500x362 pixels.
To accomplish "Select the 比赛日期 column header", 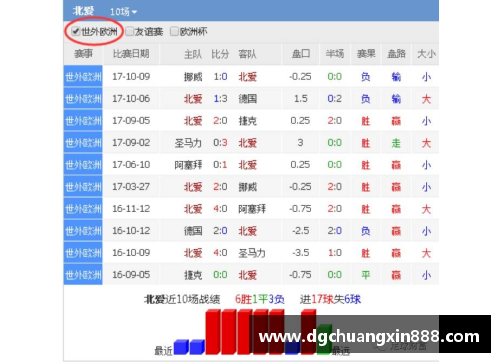I will [x=131, y=54].
